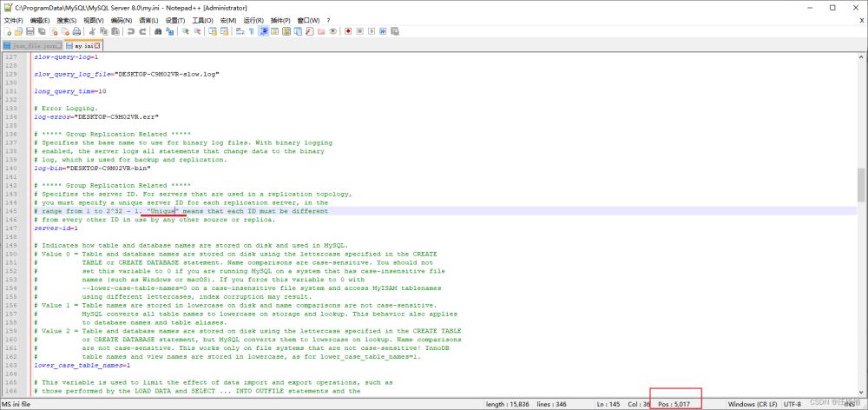
Task: Toggle show all characters pilcrow icon
Action: [x=251, y=31]
